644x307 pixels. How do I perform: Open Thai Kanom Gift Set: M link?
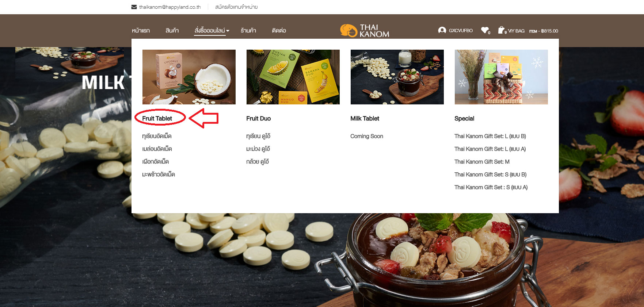(482, 162)
